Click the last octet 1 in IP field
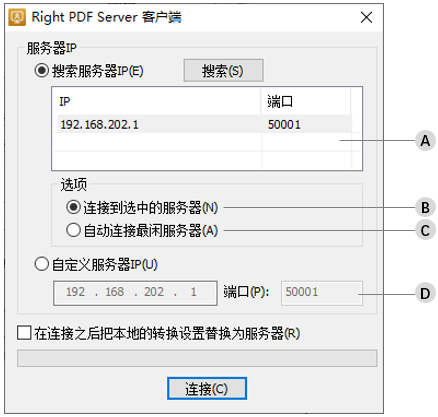The height and width of the screenshot is (417, 438). pyautogui.click(x=193, y=292)
